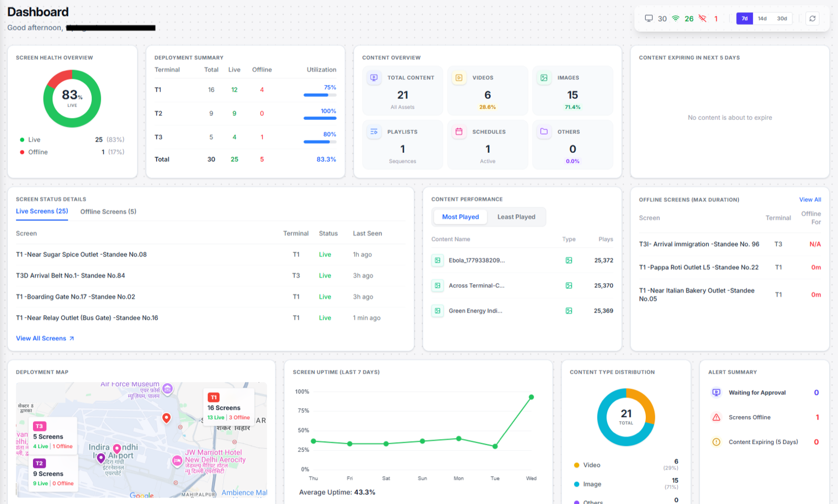Click the Others folder icon
This screenshot has width=838, height=504.
click(x=544, y=132)
